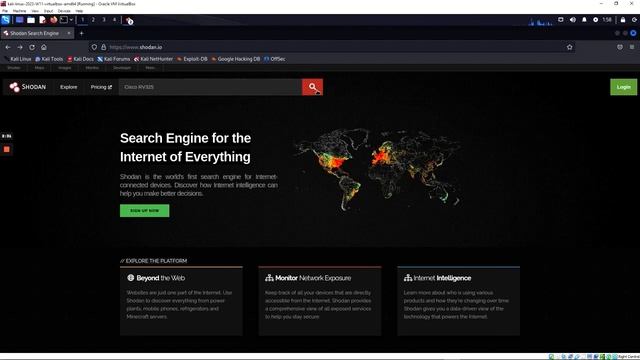Click the Shodan logo
The height and width of the screenshot is (360, 640).
pos(28,87)
